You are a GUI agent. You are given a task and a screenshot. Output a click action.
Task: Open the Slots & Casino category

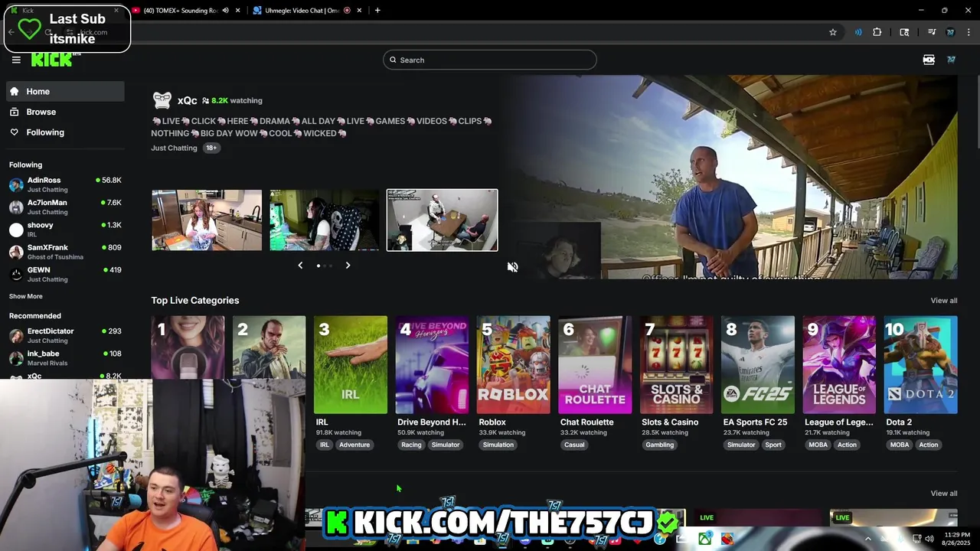coord(676,364)
